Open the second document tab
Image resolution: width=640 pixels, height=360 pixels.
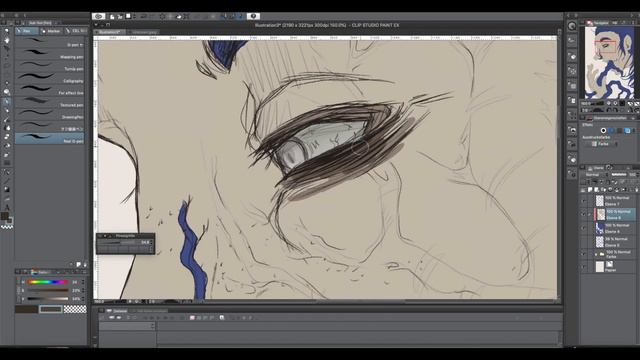pos(144,32)
